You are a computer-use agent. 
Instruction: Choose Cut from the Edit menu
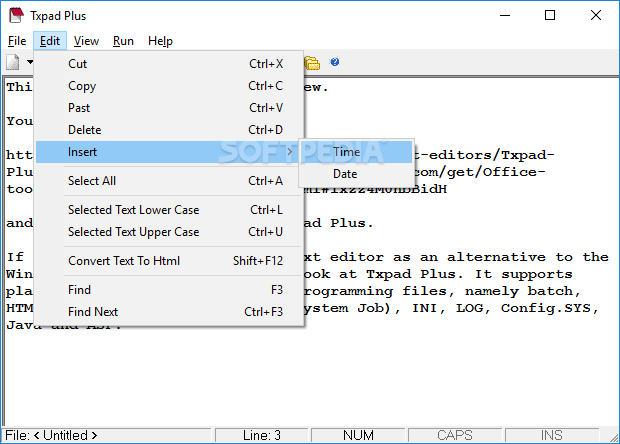pyautogui.click(x=169, y=64)
